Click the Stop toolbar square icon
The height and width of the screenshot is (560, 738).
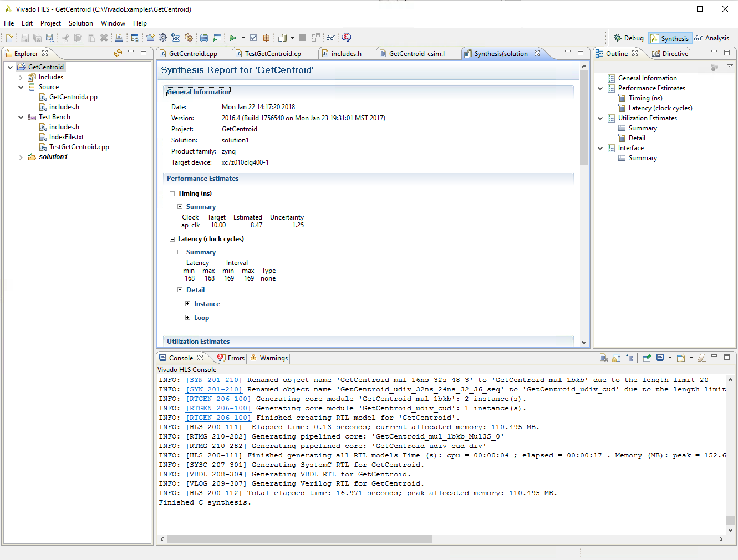(x=303, y=38)
